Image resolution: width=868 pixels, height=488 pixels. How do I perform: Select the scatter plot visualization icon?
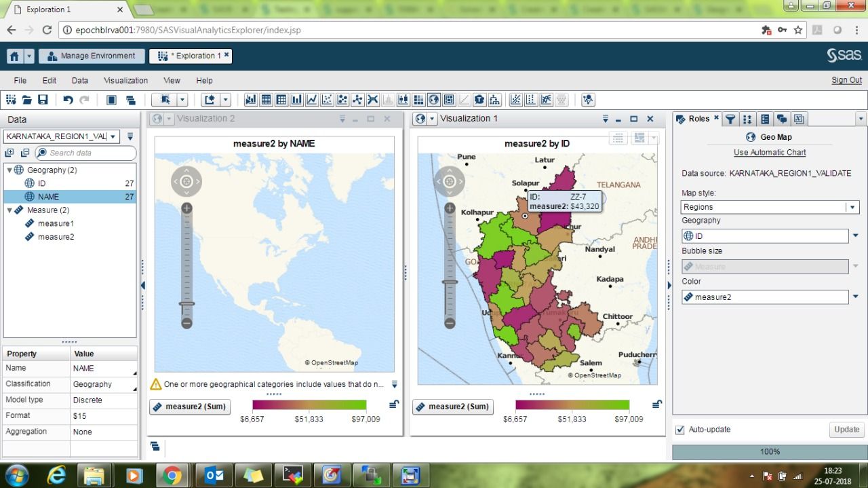[x=325, y=100]
